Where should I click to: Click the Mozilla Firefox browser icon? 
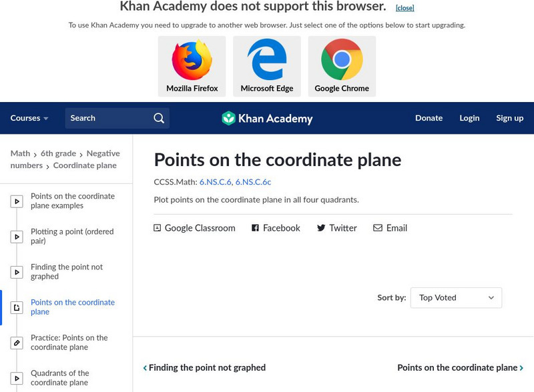[192, 60]
